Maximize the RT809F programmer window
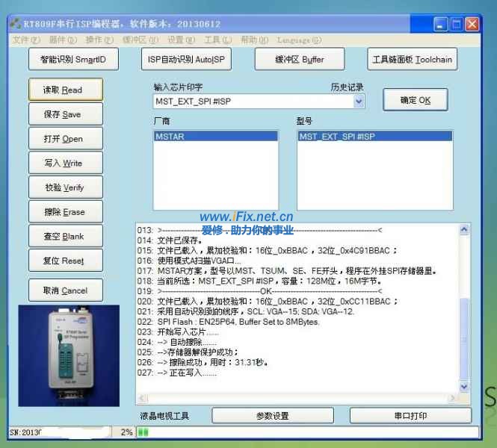The width and height of the screenshot is (497, 448). (457, 24)
